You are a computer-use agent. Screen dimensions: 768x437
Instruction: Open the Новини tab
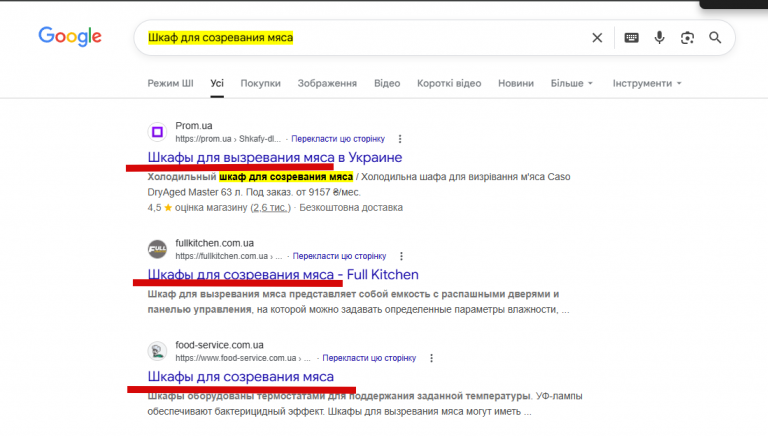[516, 83]
